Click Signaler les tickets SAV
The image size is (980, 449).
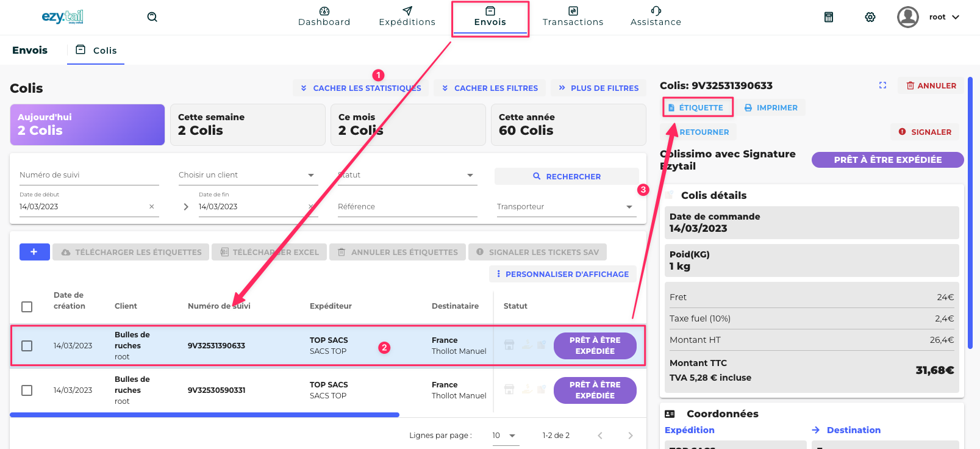(x=537, y=252)
